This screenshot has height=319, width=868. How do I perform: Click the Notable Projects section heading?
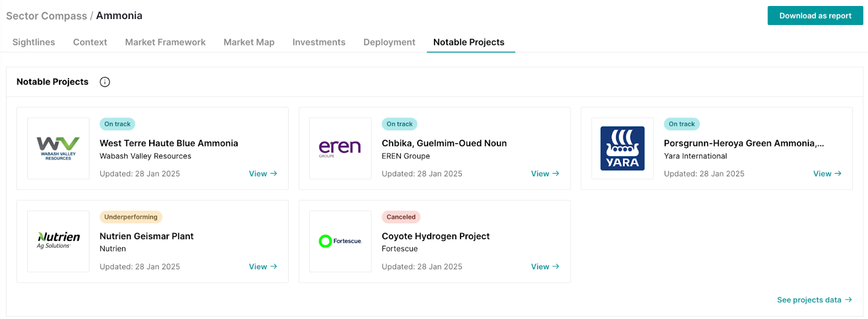[x=53, y=82]
